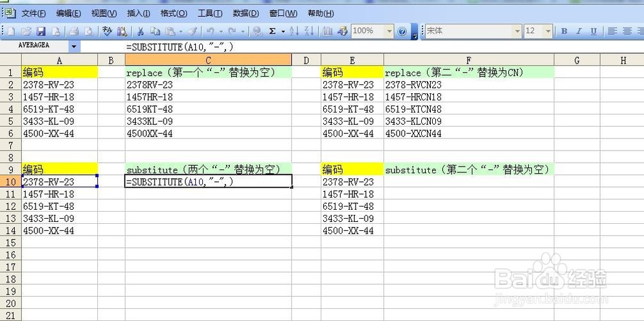Expand the AutoSum function arrow
Screen dimensions: 644x321
283,31
